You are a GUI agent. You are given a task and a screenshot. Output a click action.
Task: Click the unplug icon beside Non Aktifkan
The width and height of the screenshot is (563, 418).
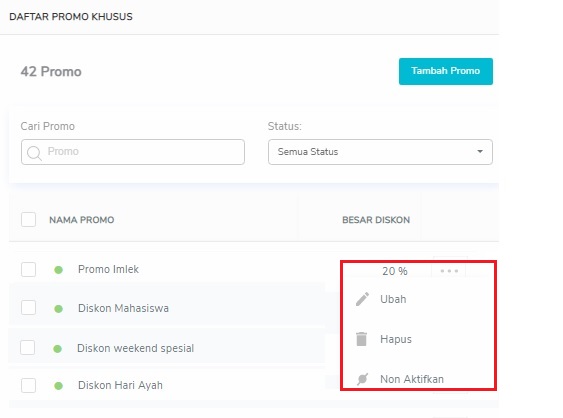(x=362, y=379)
